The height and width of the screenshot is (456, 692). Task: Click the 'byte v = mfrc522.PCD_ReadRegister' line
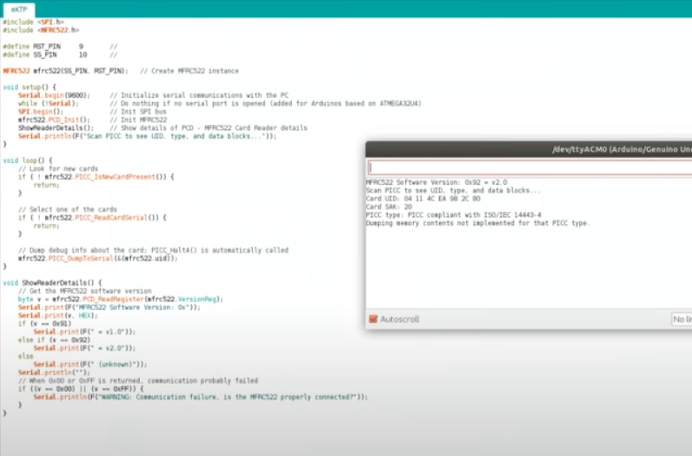[x=120, y=299]
